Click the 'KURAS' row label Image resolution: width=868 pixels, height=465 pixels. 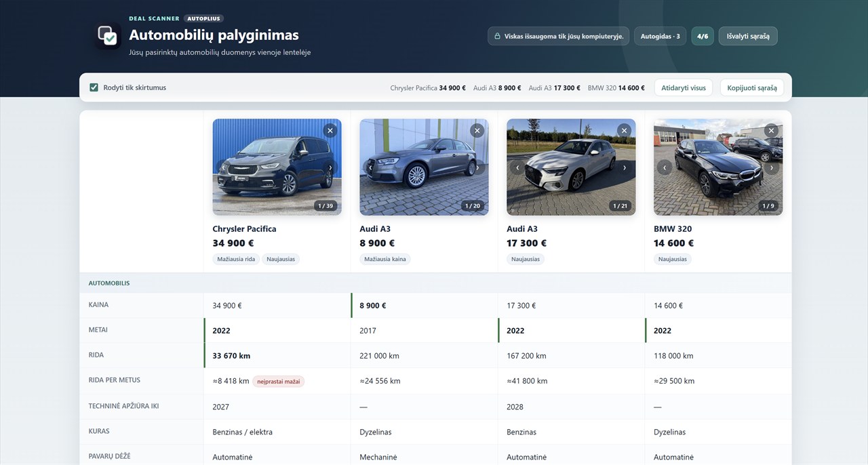[99, 431]
